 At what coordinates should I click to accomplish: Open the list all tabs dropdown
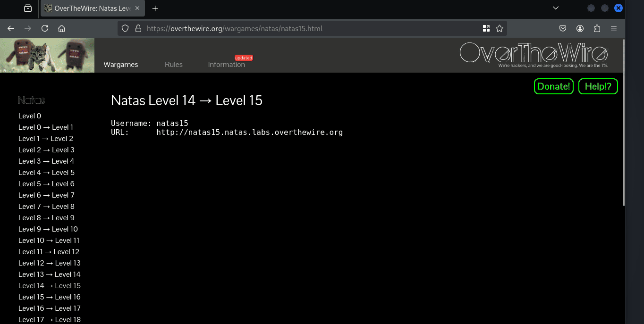(x=556, y=8)
